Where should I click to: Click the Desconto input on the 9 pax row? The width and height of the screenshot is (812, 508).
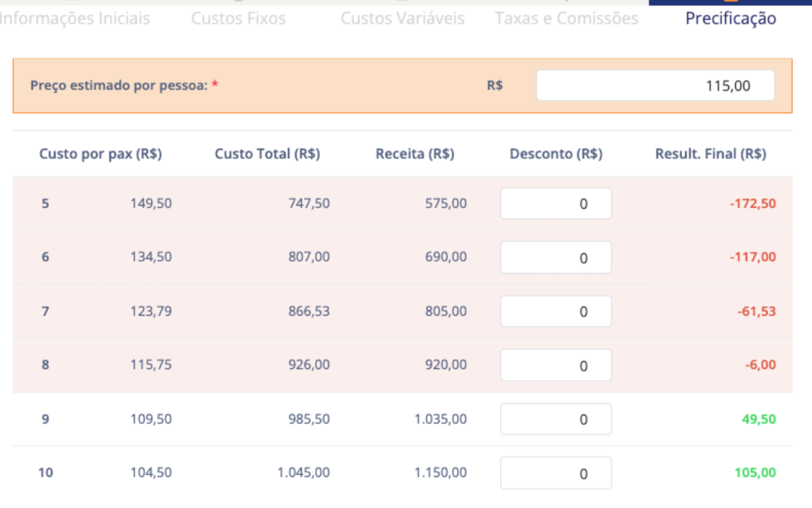click(556, 419)
